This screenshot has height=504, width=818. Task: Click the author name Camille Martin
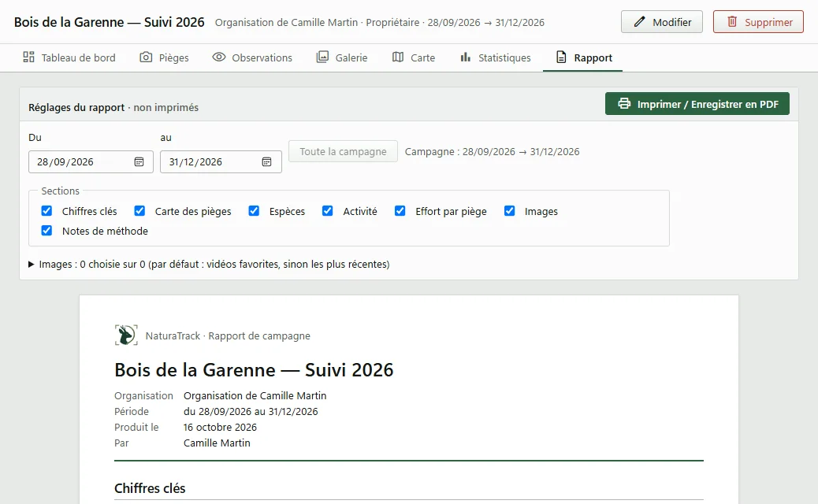coord(217,443)
